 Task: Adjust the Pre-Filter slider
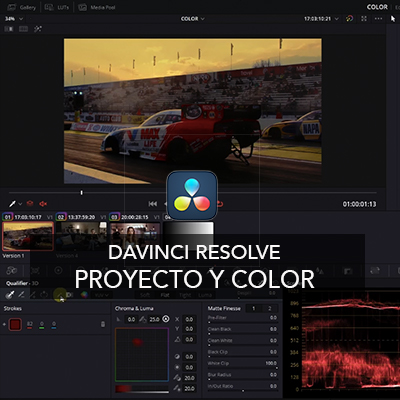coord(242,323)
